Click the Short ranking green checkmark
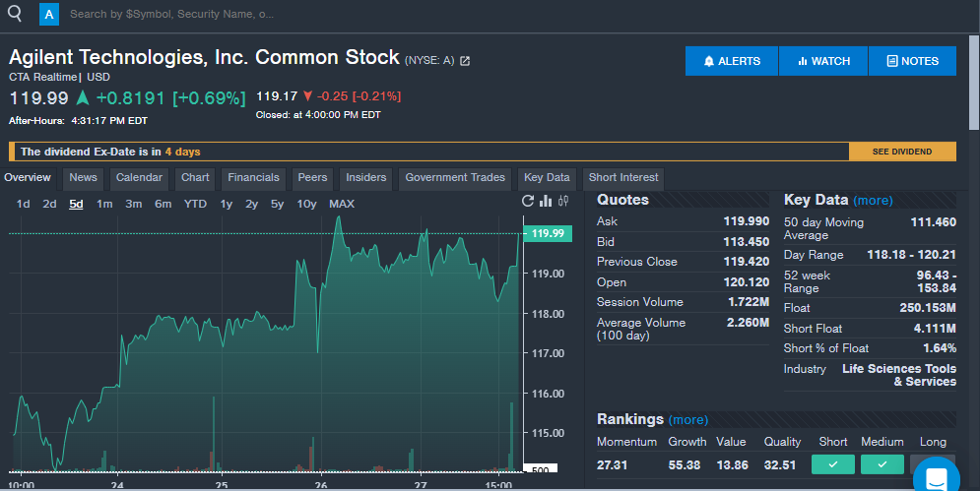The height and width of the screenshot is (491, 980). [x=833, y=464]
